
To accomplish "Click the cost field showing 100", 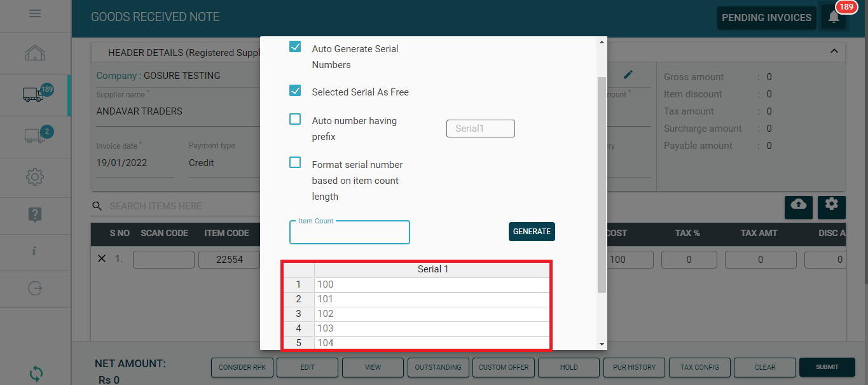I will [x=630, y=260].
